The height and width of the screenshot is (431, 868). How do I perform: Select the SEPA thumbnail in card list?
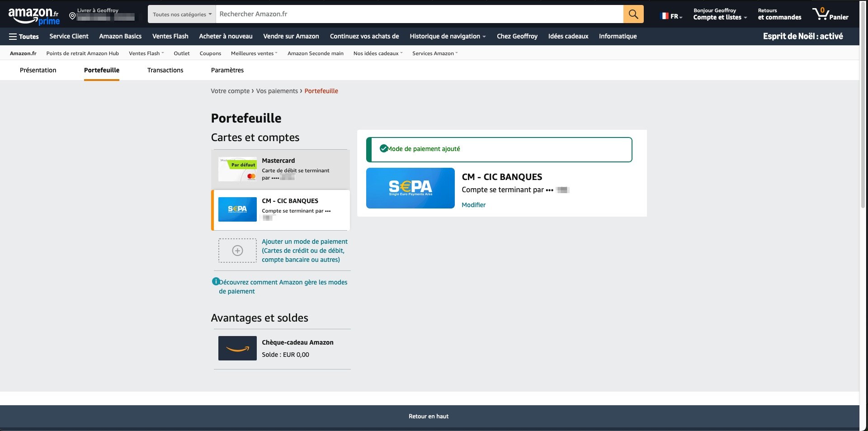237,209
